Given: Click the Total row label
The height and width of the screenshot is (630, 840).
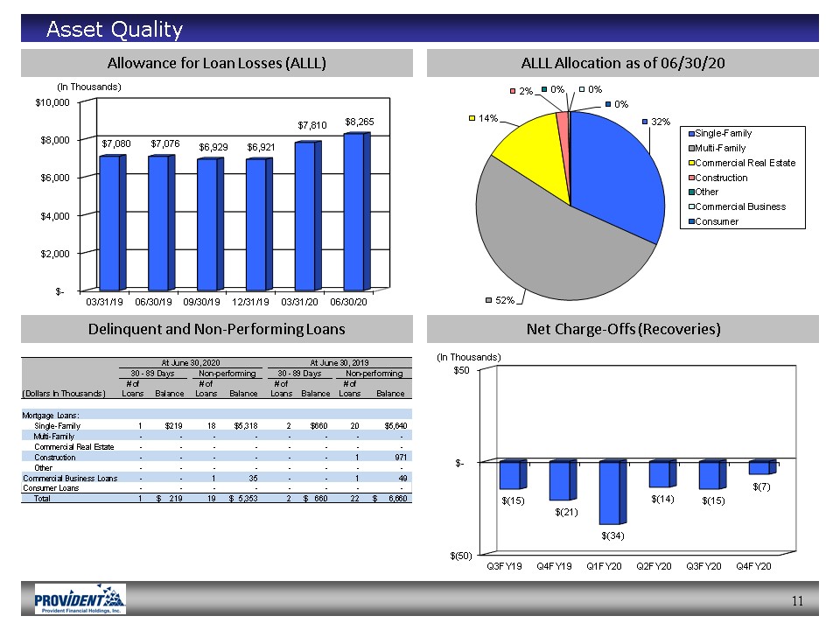Looking at the screenshot, I should 42,498.
